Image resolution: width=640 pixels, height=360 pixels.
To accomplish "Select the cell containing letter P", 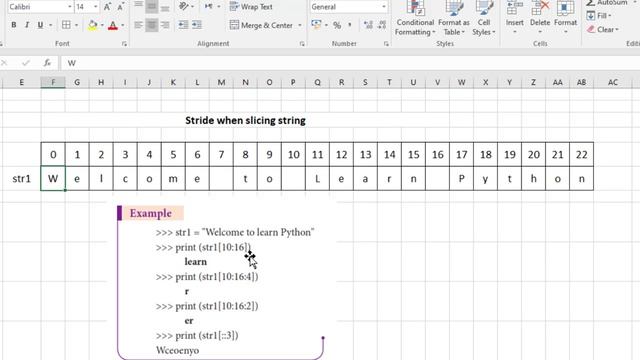I will 461,178.
